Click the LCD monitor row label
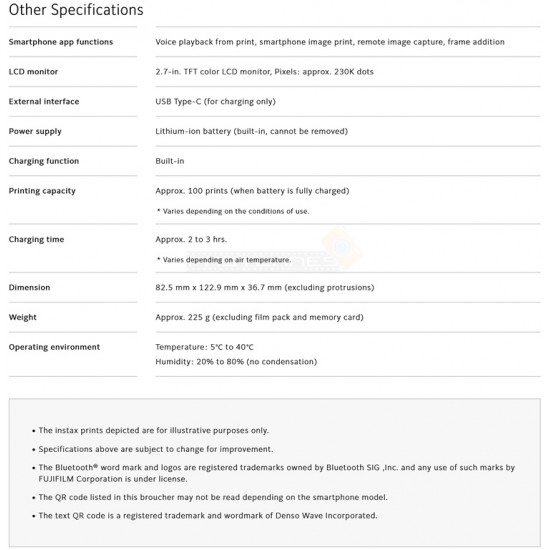Image resolution: width=550 pixels, height=550 pixels. pyautogui.click(x=33, y=72)
